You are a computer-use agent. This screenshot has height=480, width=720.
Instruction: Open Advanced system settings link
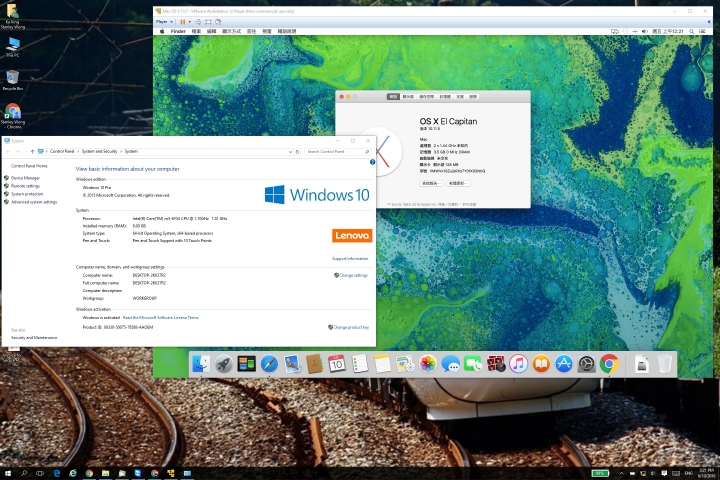pyautogui.click(x=34, y=202)
